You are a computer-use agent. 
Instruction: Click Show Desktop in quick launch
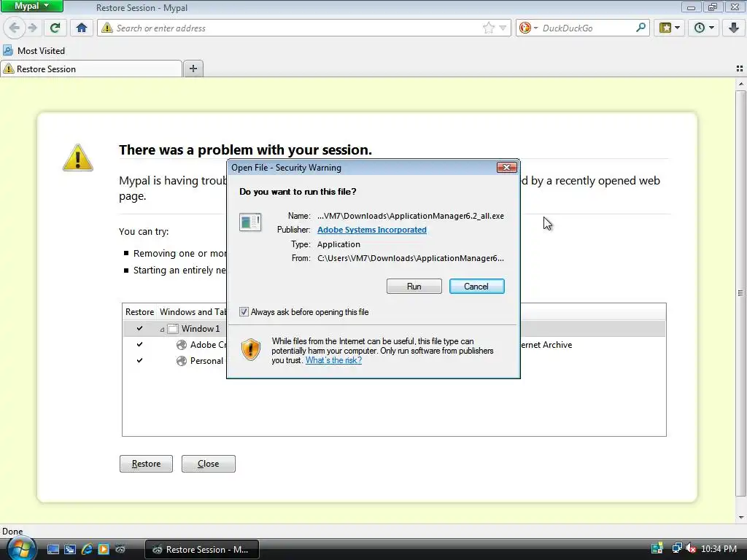53,549
